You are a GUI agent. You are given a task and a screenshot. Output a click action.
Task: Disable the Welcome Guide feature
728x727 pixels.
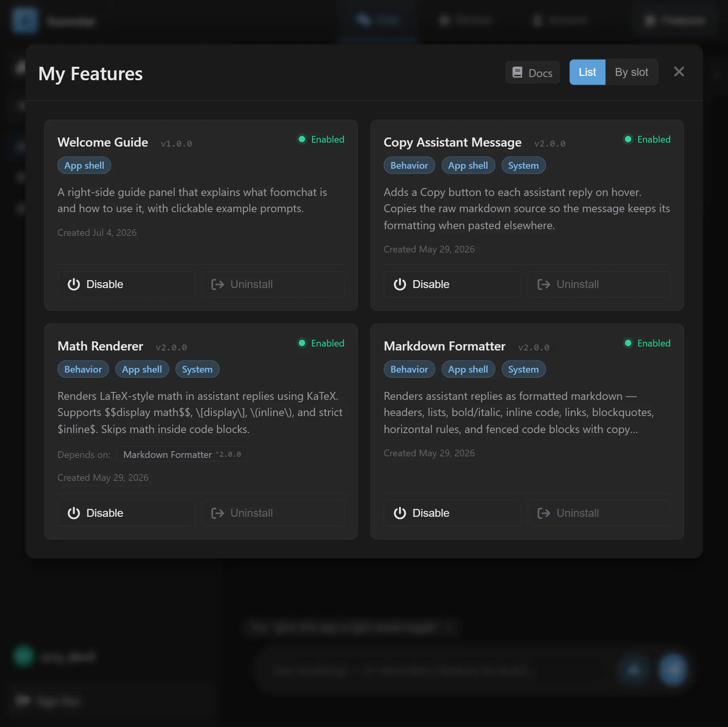[126, 284]
